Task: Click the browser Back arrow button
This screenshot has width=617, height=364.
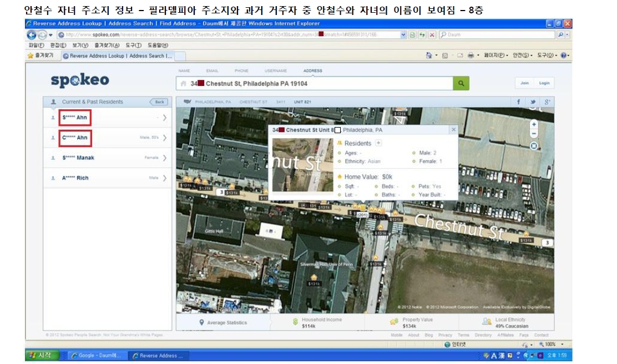Action: (x=32, y=34)
